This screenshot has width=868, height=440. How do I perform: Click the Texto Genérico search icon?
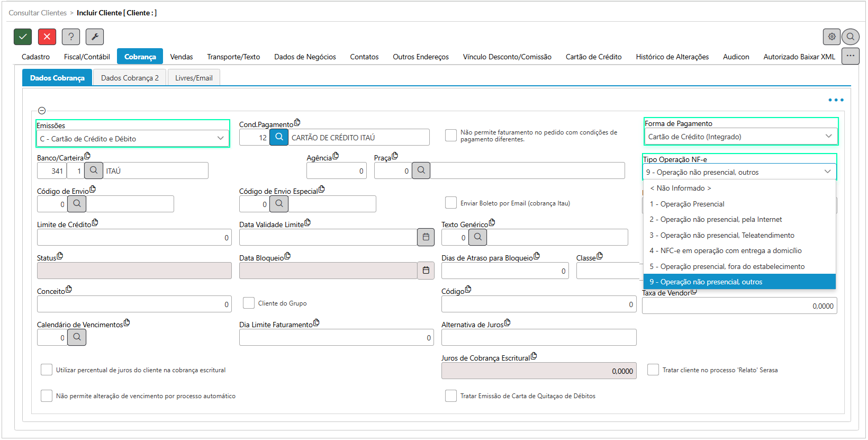477,237
